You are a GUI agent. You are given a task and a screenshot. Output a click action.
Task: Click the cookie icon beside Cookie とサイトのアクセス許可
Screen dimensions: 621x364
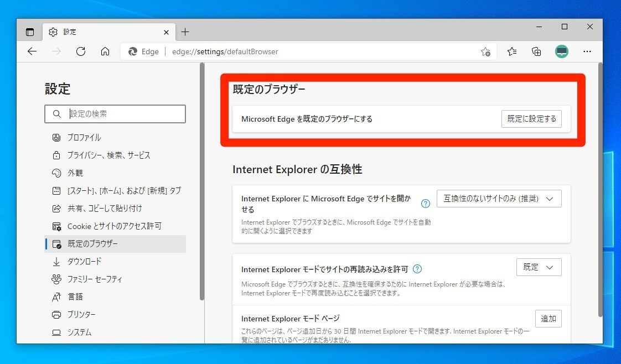(x=56, y=226)
